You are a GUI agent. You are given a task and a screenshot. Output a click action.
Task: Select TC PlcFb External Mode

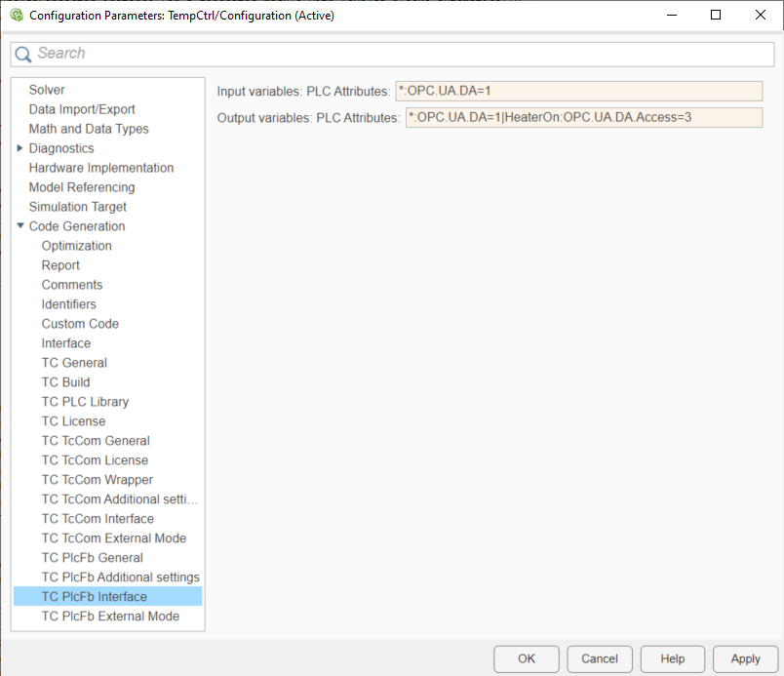(110, 616)
